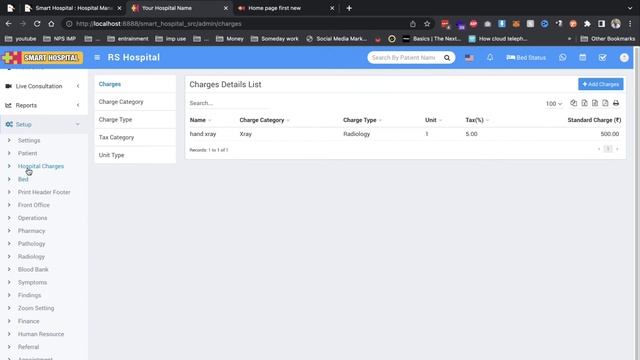Toggle the hamburger sidebar menu icon
The width and height of the screenshot is (640, 360).
pos(97,58)
